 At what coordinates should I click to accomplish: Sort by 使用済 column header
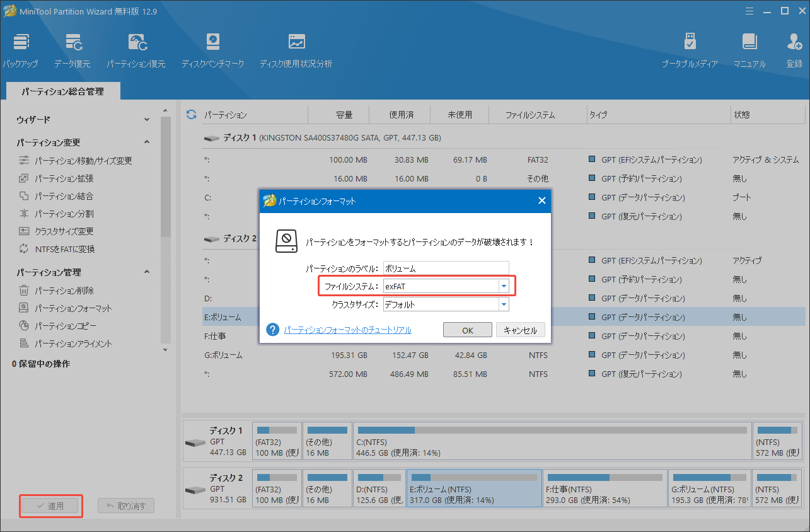[x=402, y=115]
